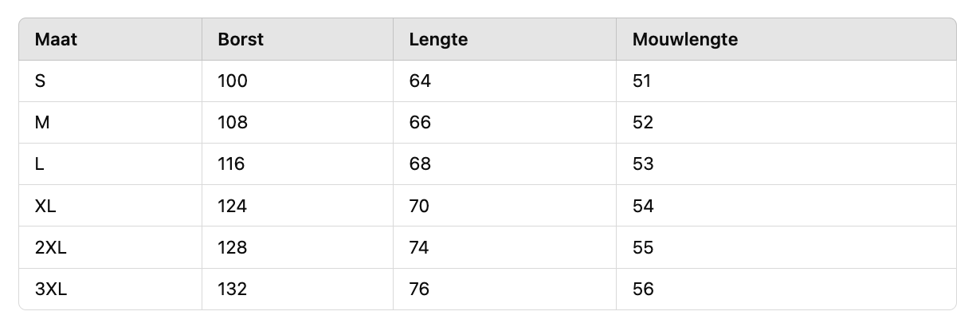Image resolution: width=980 pixels, height=327 pixels.
Task: Click the Borst value 124
Action: pyautogui.click(x=233, y=206)
